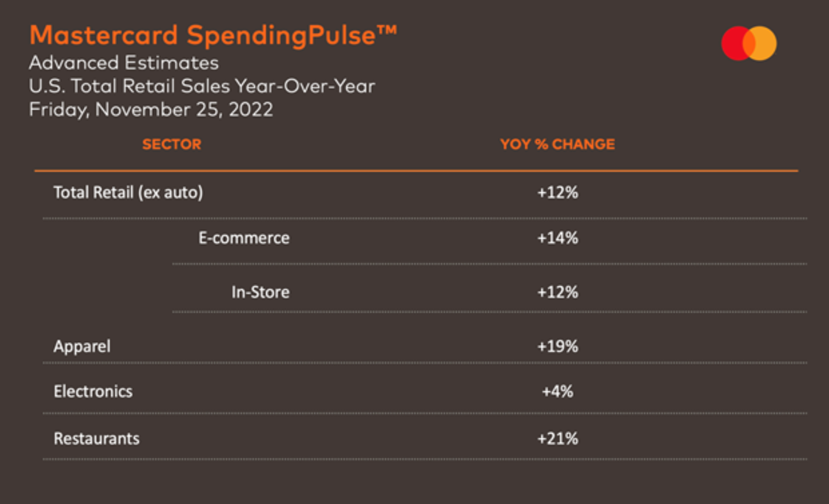Click the Total Retail +12% value
This screenshot has width=829, height=504.
pyautogui.click(x=557, y=192)
